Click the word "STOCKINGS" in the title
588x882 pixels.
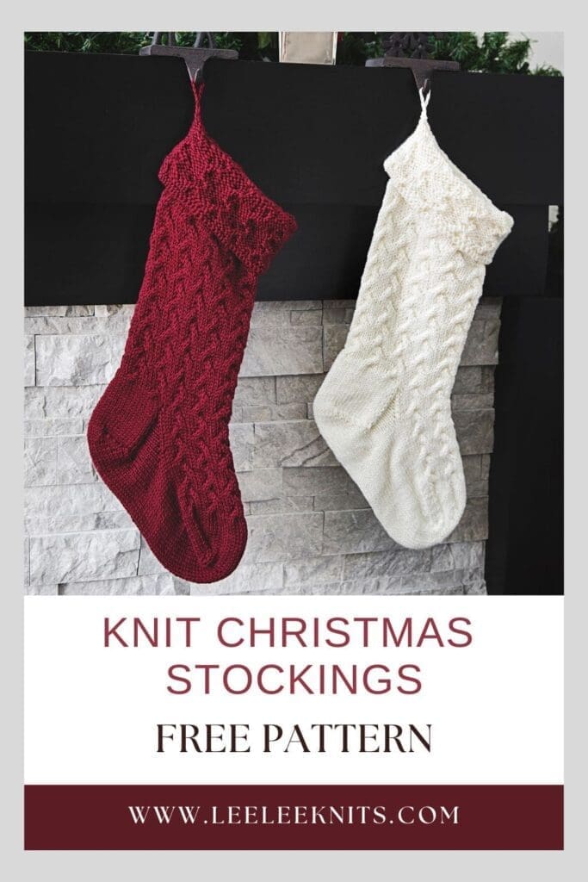[x=294, y=678]
